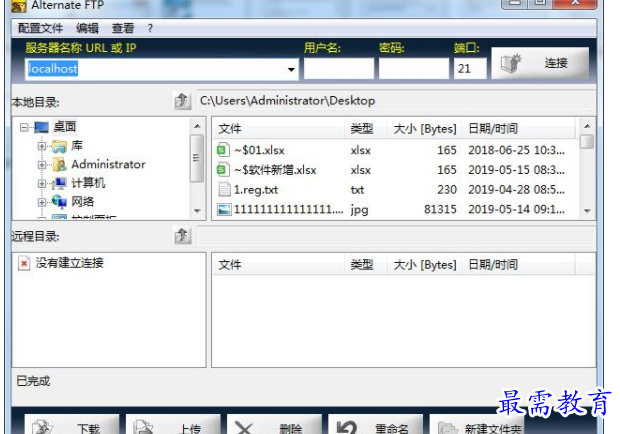Click the 网络 network globe icon
Image resolution: width=620 pixels, height=434 pixels.
pos(59,202)
